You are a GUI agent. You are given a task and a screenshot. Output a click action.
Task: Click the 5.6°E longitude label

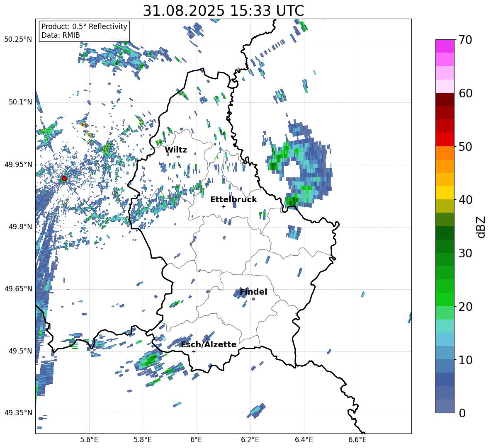coord(89,440)
